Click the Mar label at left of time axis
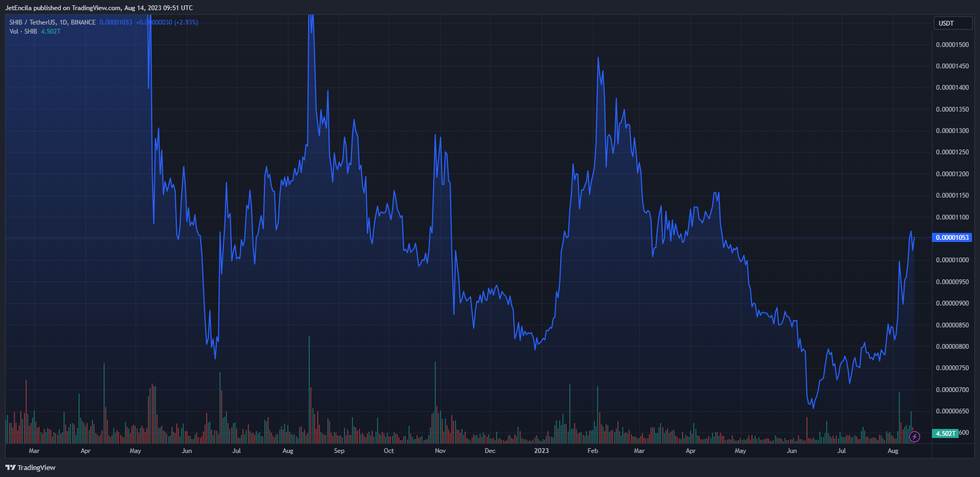Viewport: 980px width, 477px height. click(x=34, y=451)
